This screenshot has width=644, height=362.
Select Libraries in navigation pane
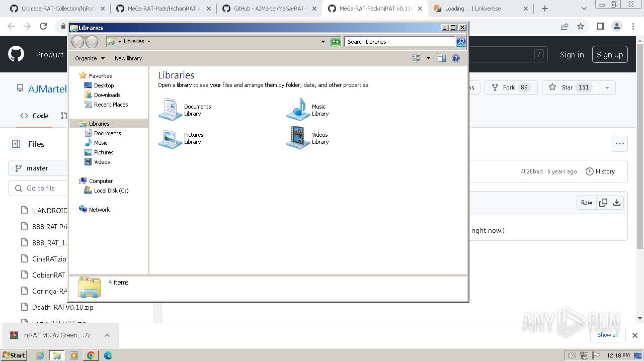[99, 124]
